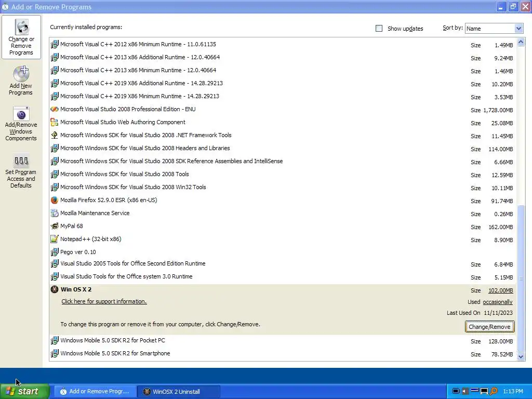Screen dimensions: 532x399
Task: Select SDK Reference Assemblies and IntelliSense row
Action: pyautogui.click(x=282, y=161)
